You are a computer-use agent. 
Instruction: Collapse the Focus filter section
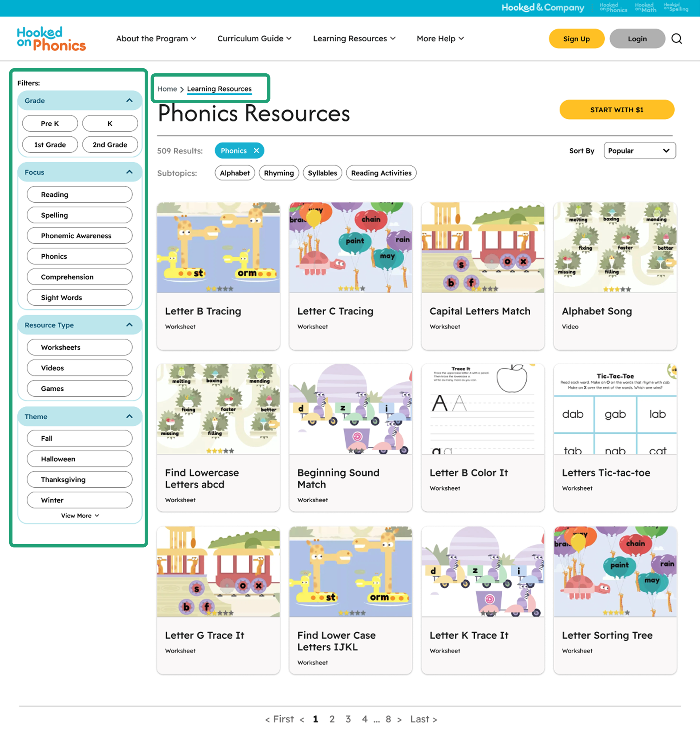[129, 172]
